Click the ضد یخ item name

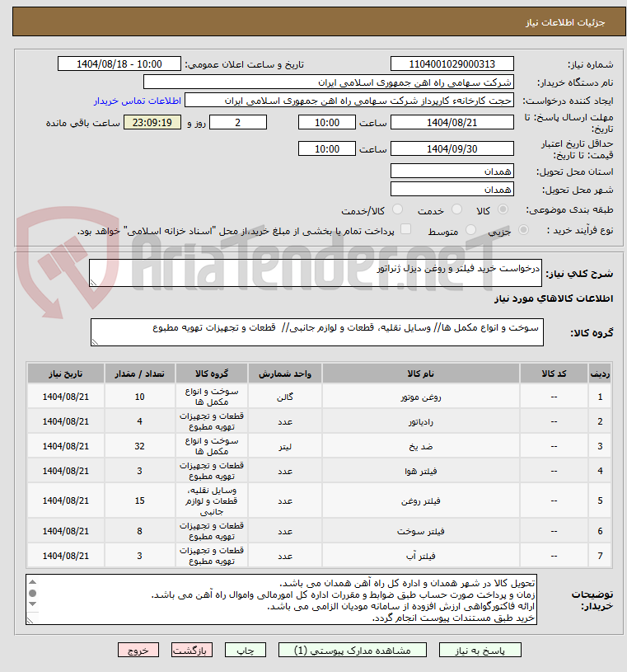pyautogui.click(x=420, y=446)
